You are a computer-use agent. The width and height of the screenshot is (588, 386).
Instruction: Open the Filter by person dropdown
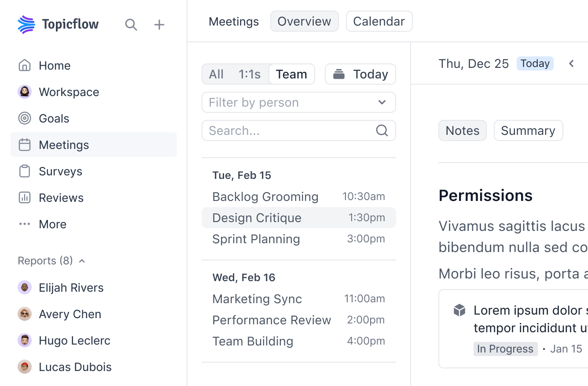click(x=299, y=102)
